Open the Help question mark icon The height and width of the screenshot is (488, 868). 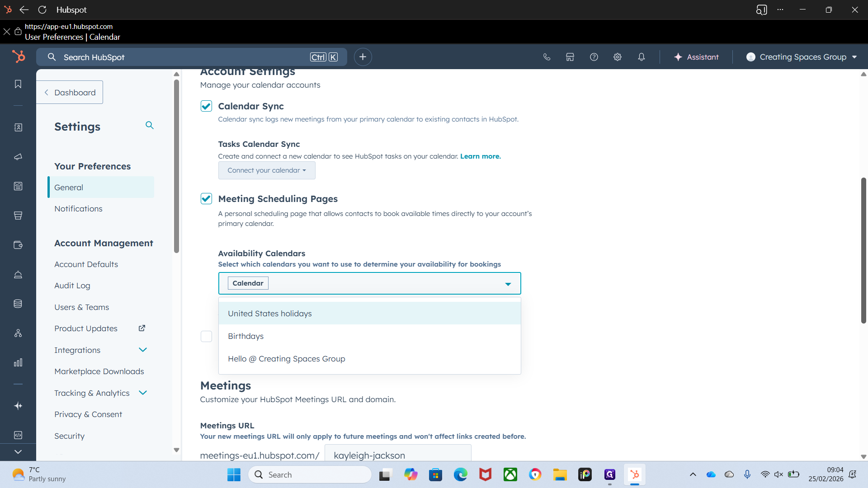pos(594,57)
